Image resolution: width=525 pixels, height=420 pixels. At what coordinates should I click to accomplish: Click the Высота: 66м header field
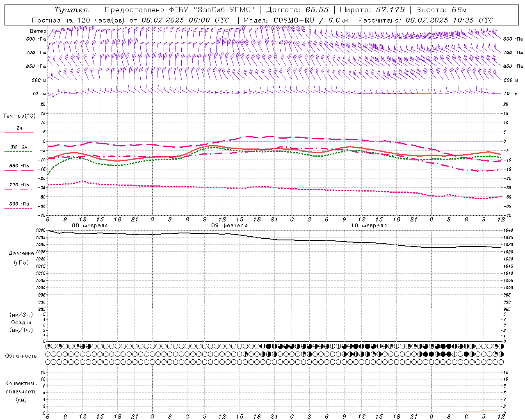point(441,10)
